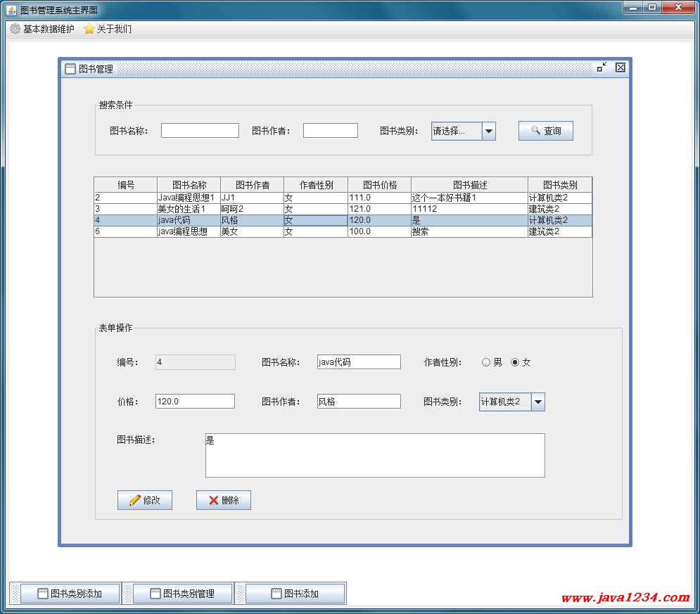Click the 图书类别管理 taskbar button
Image resolution: width=700 pixels, height=614 pixels.
pos(183,594)
